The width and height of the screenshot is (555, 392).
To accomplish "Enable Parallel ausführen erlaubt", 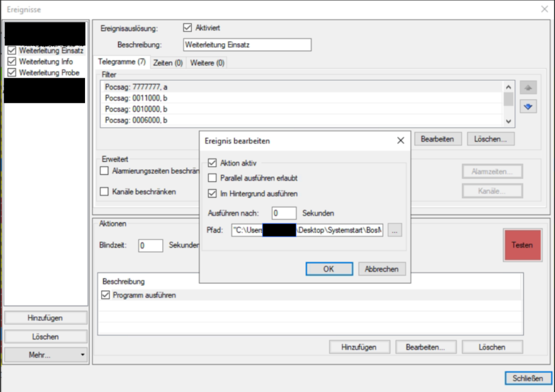I will pos(212,178).
